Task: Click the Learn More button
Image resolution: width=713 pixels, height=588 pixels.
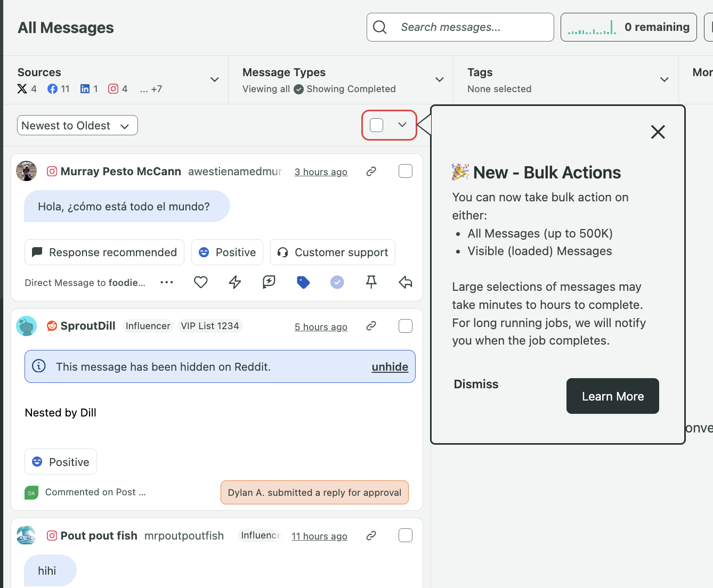Action: coord(613,396)
